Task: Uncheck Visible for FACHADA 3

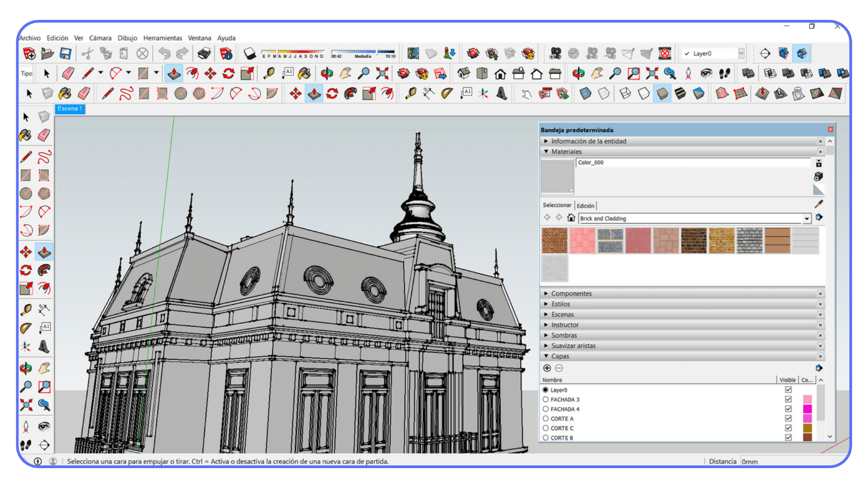Action: point(788,399)
